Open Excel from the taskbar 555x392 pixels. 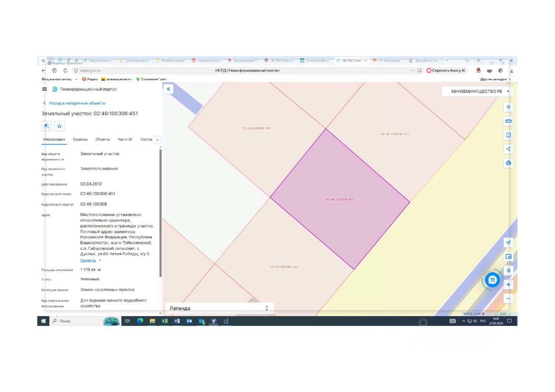click(165, 321)
